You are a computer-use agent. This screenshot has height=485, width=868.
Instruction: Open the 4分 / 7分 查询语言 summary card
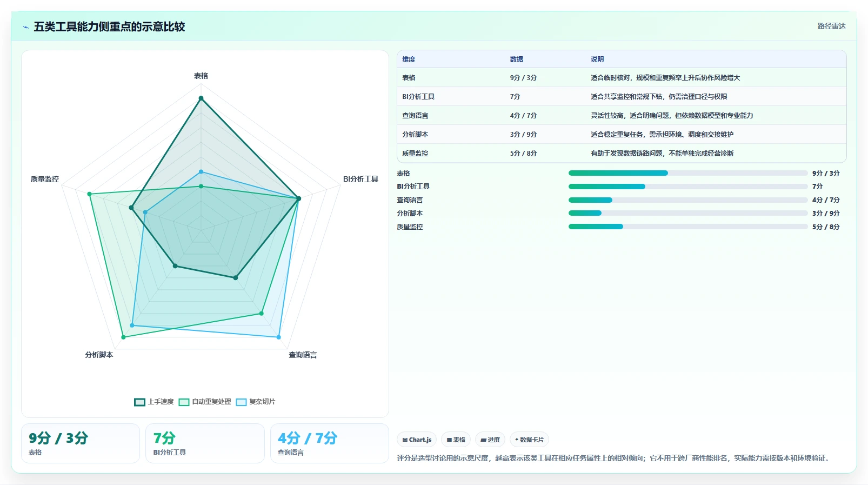[x=330, y=443]
